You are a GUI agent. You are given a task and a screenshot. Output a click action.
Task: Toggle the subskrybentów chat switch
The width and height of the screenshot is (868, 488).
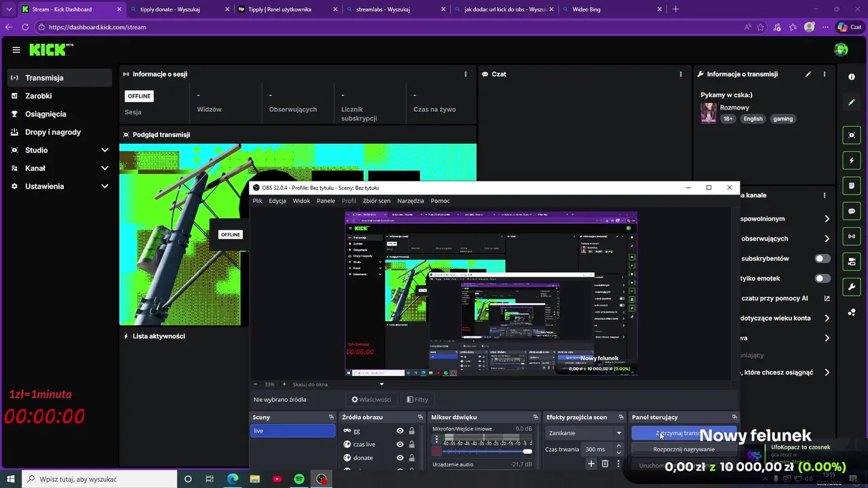point(823,258)
